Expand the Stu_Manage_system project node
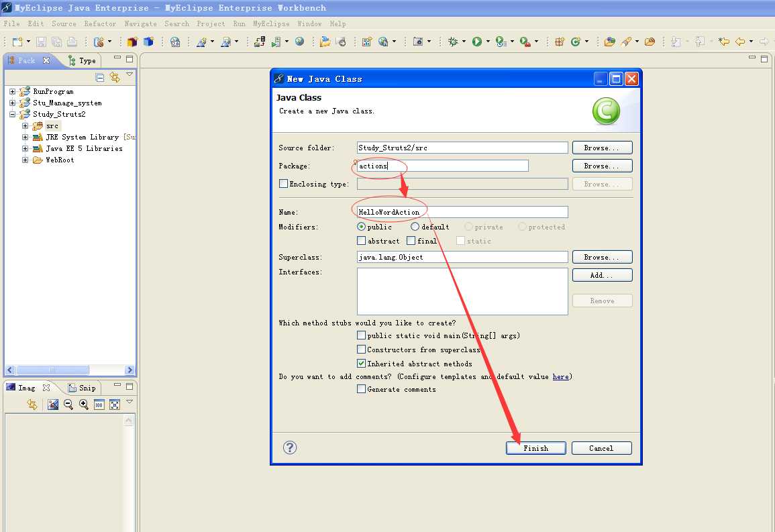 click(12, 103)
